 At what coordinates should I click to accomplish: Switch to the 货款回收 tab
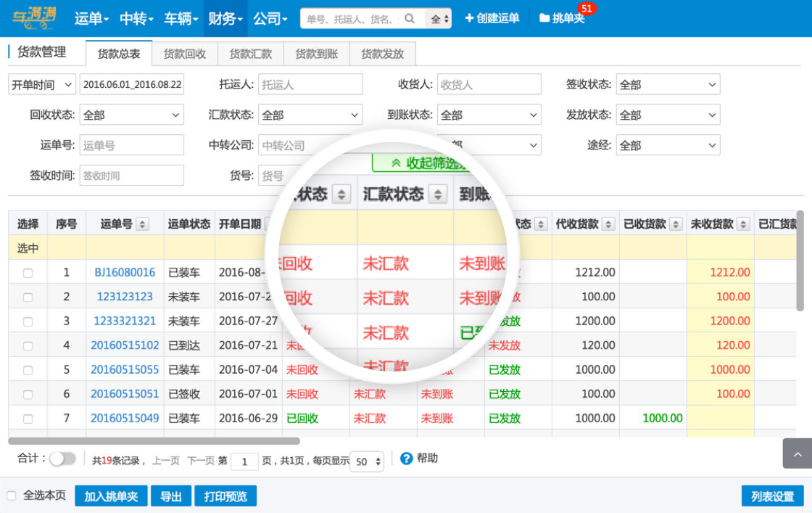[x=185, y=54]
